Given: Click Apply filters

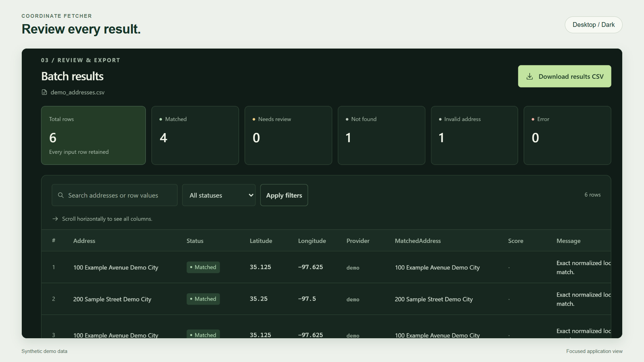Looking at the screenshot, I should 284,195.
